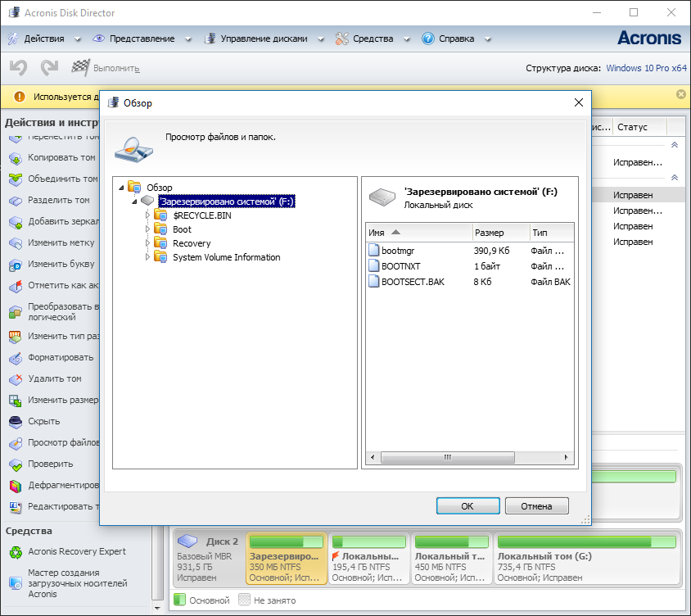
Task: Collapse the 'Зарезервировано системой' (F:) node
Action: (134, 202)
